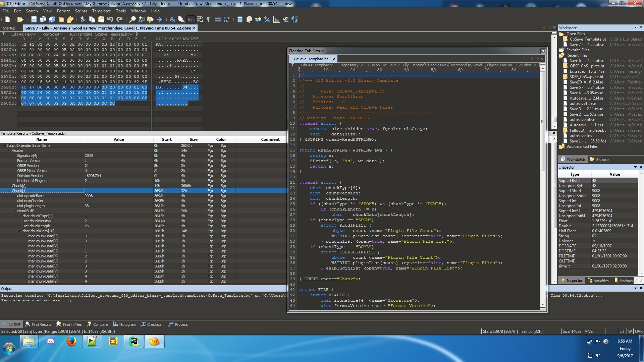Collapse the Script Extender Save Game node
The width and height of the screenshot is (644, 362).
pos(4,145)
